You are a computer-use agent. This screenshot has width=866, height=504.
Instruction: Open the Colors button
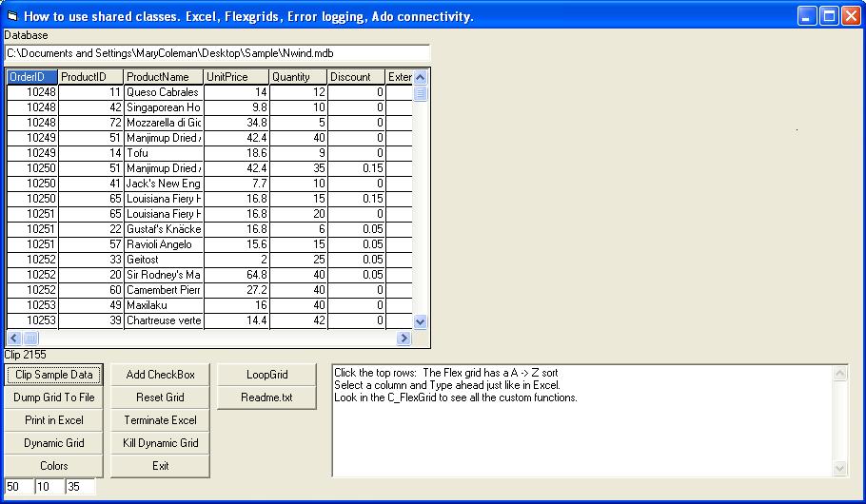coord(54,466)
